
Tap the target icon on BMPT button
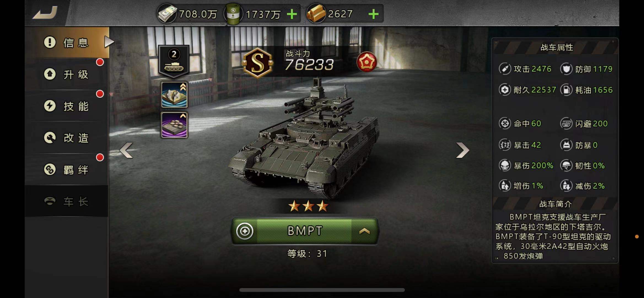pyautogui.click(x=245, y=231)
